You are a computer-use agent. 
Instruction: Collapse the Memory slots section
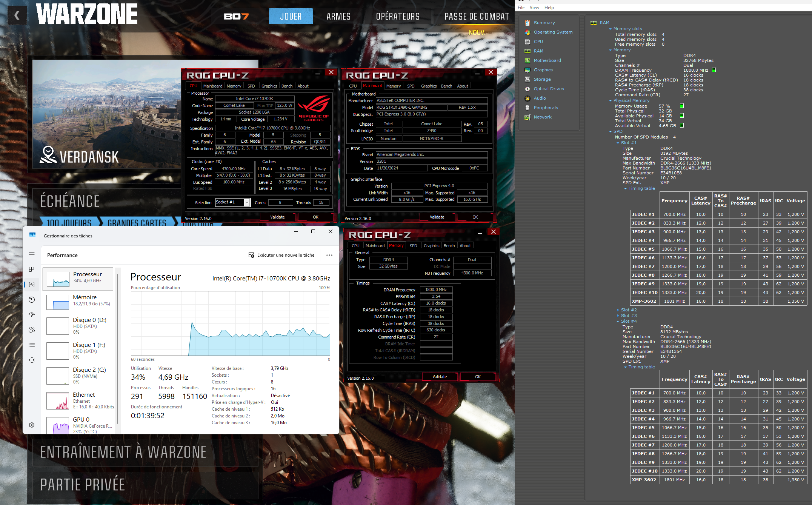(610, 29)
